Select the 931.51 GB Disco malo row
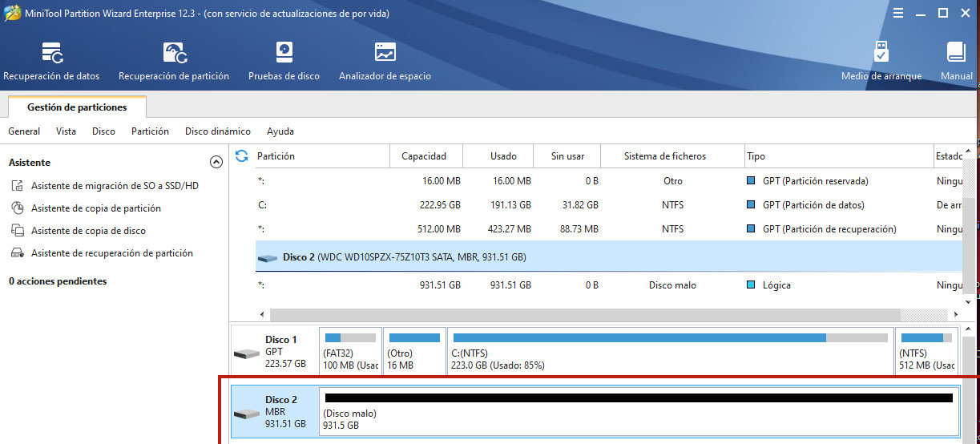 (609, 285)
